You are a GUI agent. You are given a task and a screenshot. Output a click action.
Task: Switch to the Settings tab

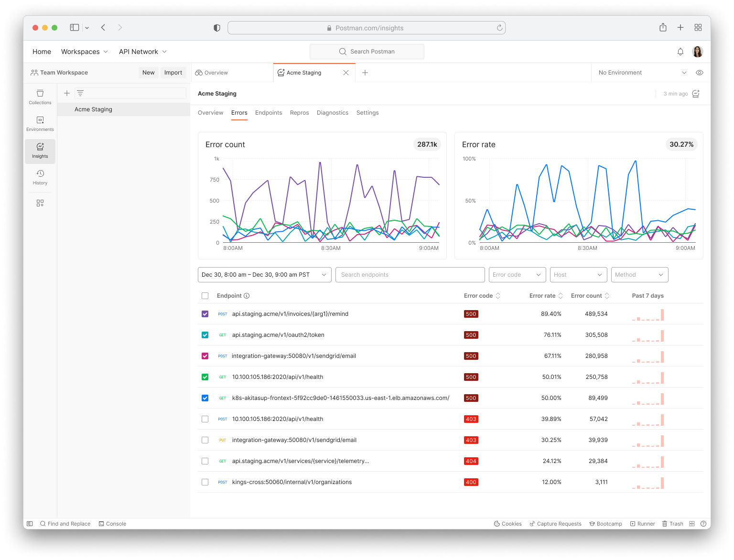(x=367, y=113)
